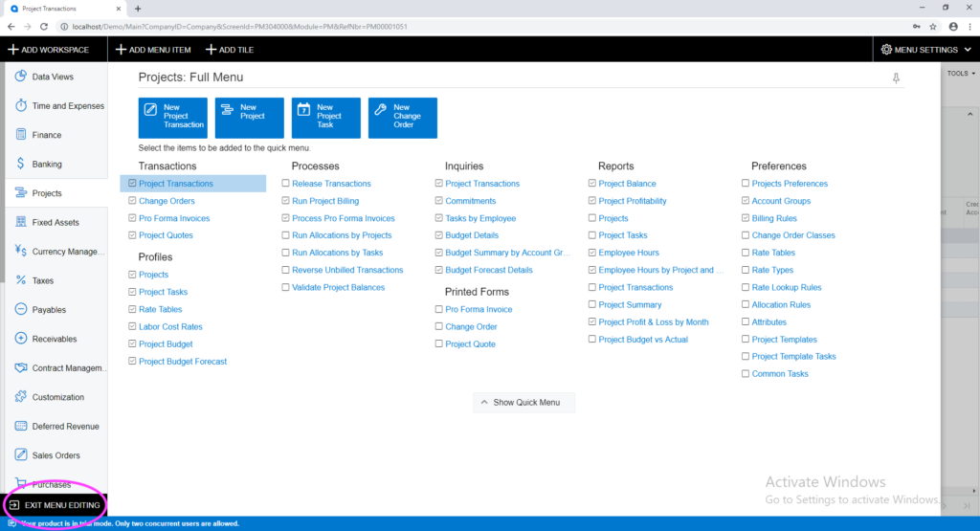The height and width of the screenshot is (531, 980).
Task: Click the Currency Management icon
Action: (x=21, y=251)
